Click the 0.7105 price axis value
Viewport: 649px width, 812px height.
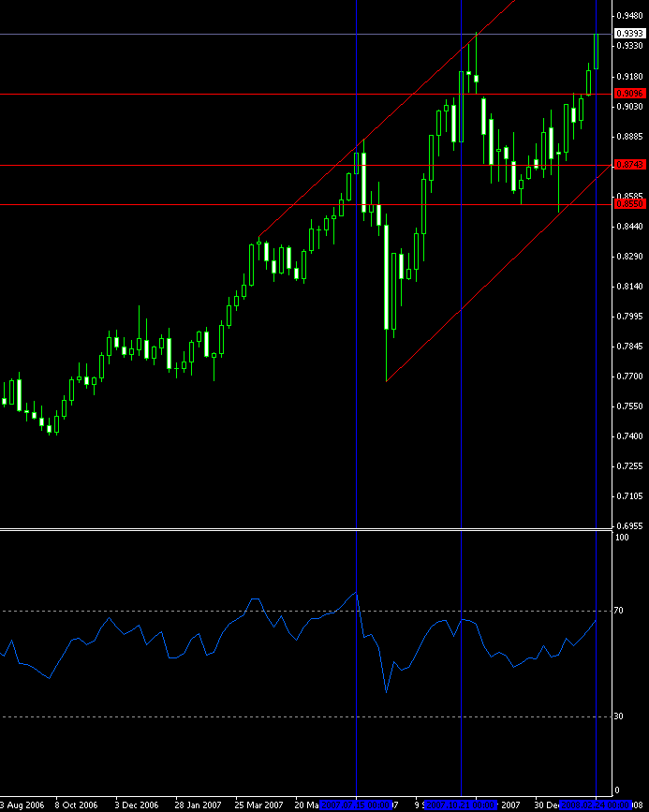tap(629, 496)
